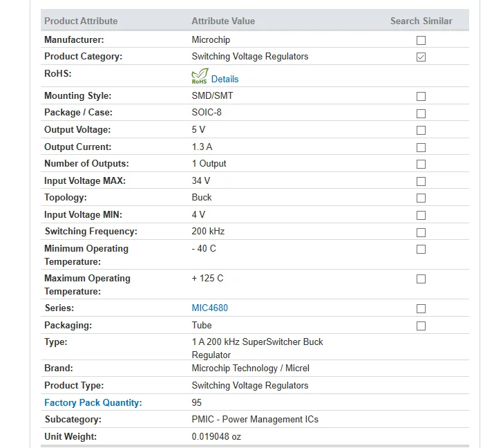The height and width of the screenshot is (448, 494).
Task: Click the Package / Case: label
Action: tap(78, 113)
